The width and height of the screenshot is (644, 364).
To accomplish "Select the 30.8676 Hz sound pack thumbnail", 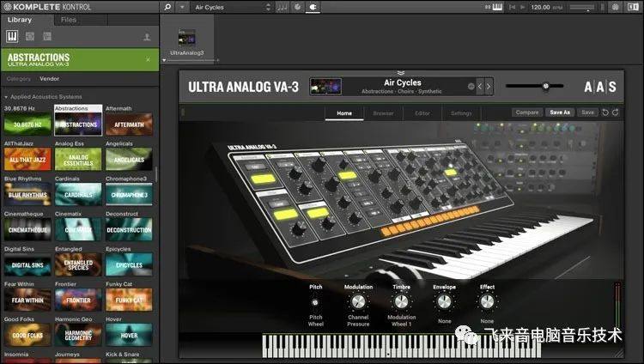I will click(27, 124).
